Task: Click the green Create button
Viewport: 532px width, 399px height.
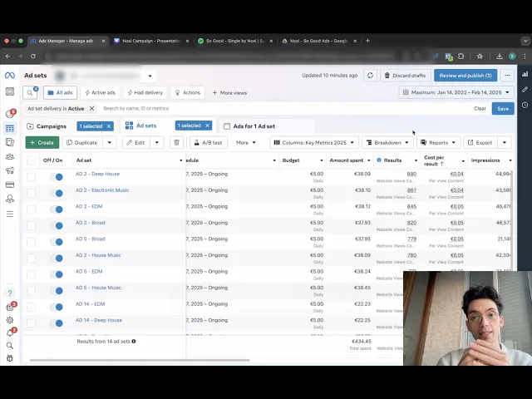Action: (42, 142)
